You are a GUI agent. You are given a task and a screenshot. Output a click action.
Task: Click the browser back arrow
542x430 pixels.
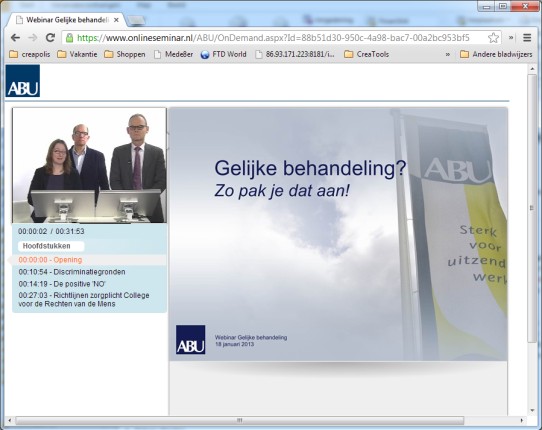pyautogui.click(x=15, y=38)
